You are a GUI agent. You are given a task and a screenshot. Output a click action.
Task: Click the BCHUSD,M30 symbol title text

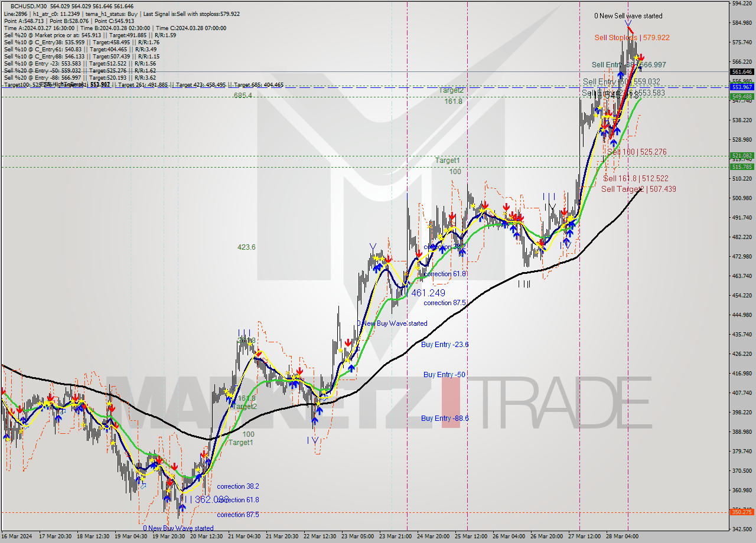pos(30,5)
